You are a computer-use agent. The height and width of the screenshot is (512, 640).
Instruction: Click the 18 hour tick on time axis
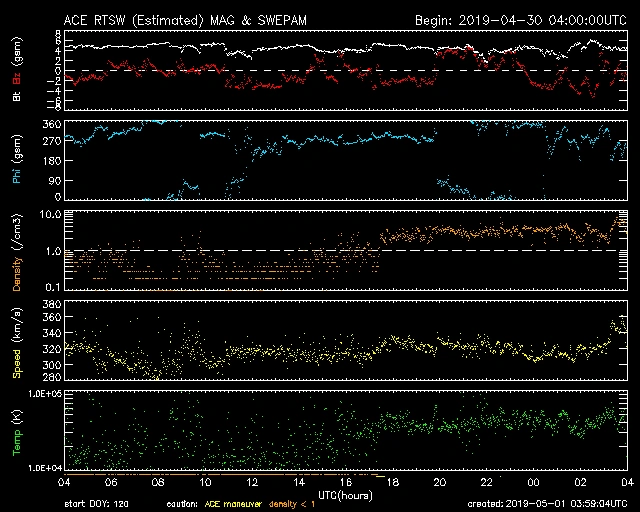tap(393, 482)
